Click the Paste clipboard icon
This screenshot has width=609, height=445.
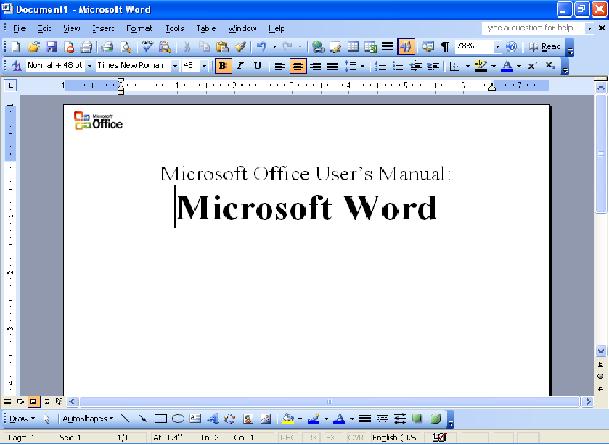[223, 47]
